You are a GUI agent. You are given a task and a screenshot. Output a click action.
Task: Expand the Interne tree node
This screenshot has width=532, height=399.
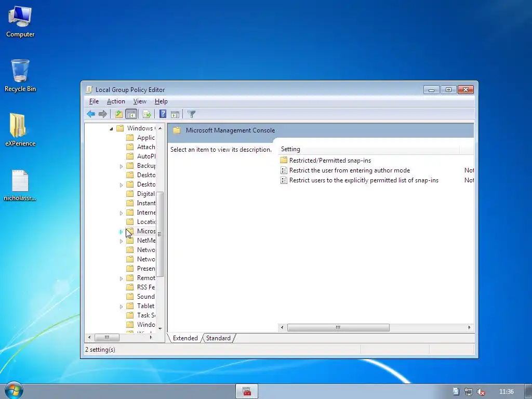click(121, 213)
